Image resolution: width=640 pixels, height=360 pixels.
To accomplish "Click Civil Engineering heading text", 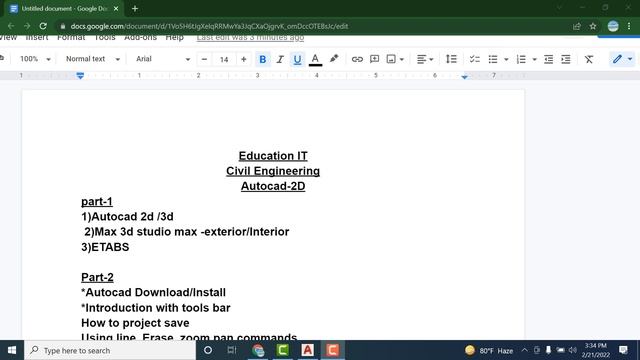I will coord(273,171).
